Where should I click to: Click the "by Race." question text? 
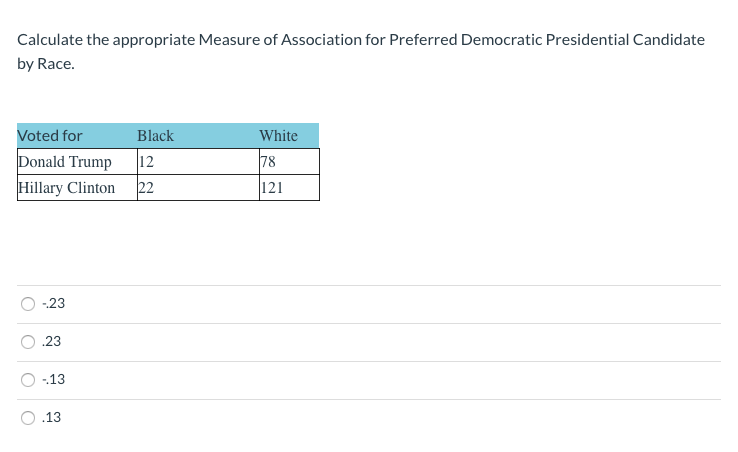coord(46,63)
